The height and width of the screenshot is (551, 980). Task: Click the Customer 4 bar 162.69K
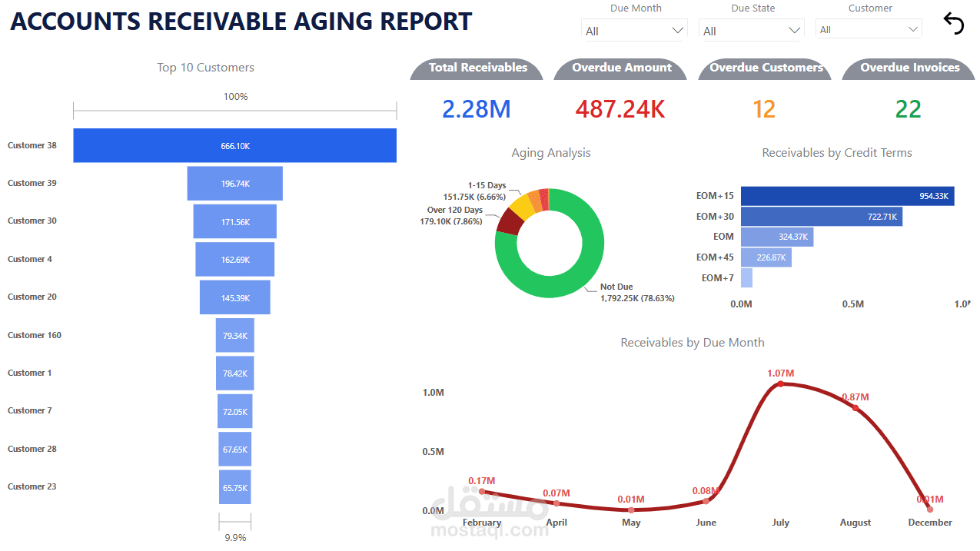[x=235, y=260]
